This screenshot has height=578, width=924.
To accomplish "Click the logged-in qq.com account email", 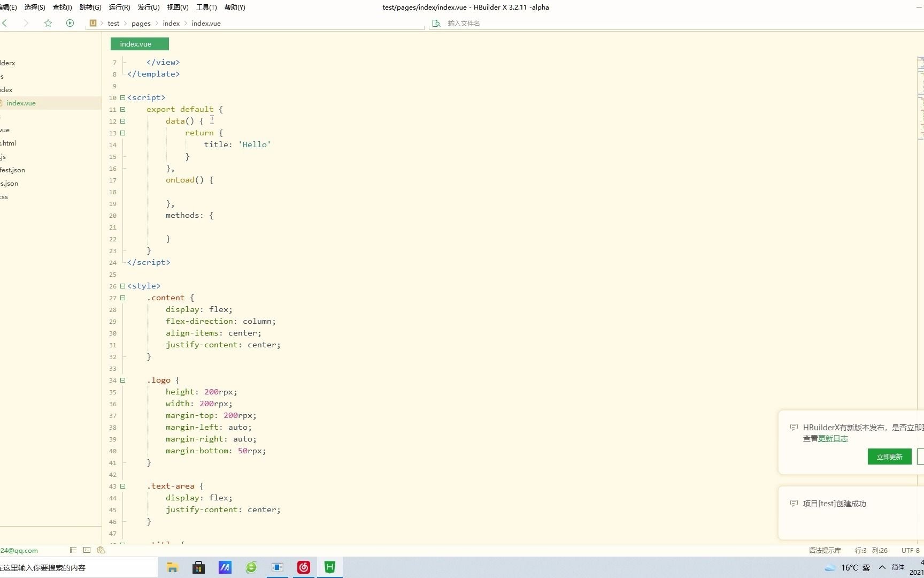I will pyautogui.click(x=19, y=550).
